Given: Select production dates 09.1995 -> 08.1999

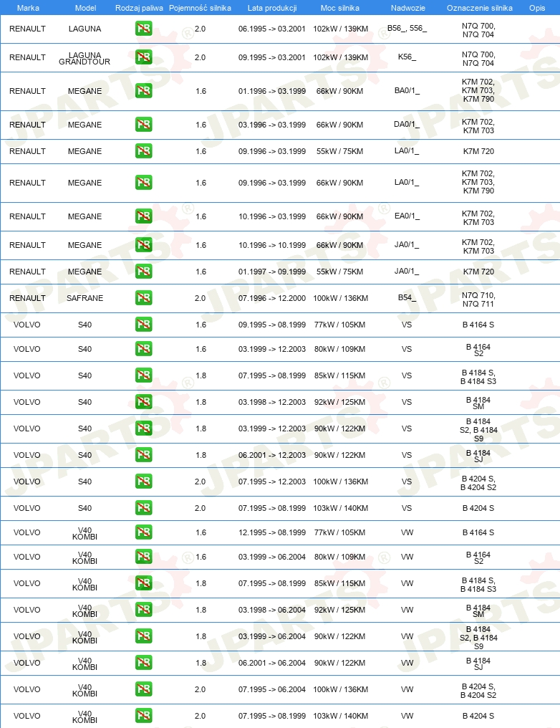Looking at the screenshot, I should click(x=272, y=325).
